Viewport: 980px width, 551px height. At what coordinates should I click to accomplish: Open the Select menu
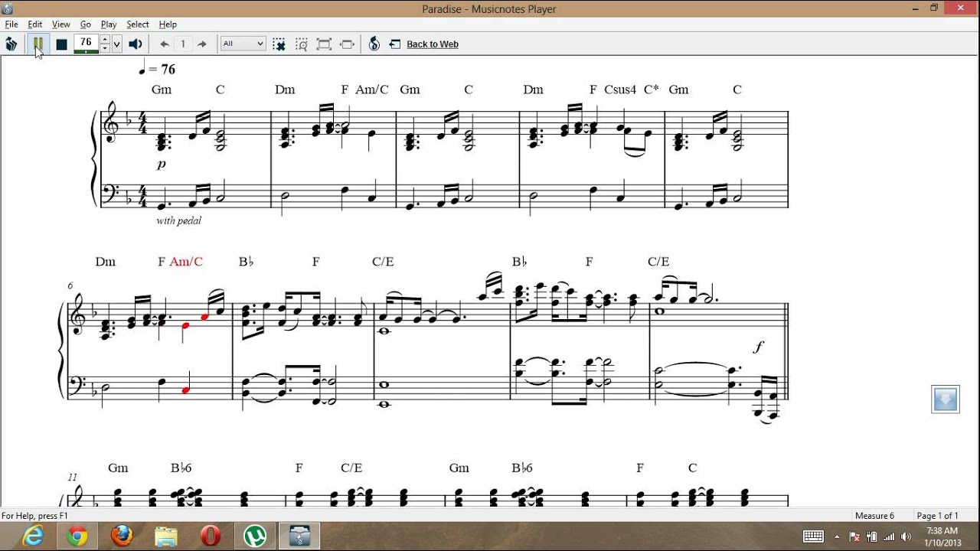tap(138, 24)
